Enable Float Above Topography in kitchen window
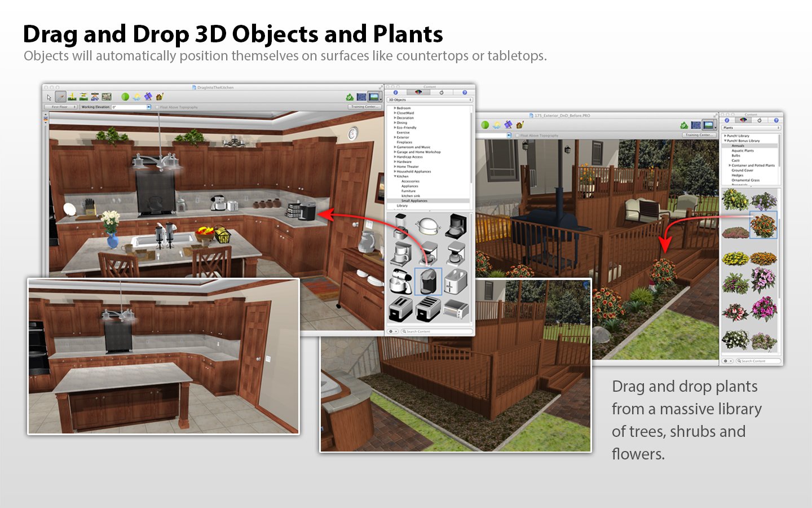The width and height of the screenshot is (812, 508). tap(157, 107)
